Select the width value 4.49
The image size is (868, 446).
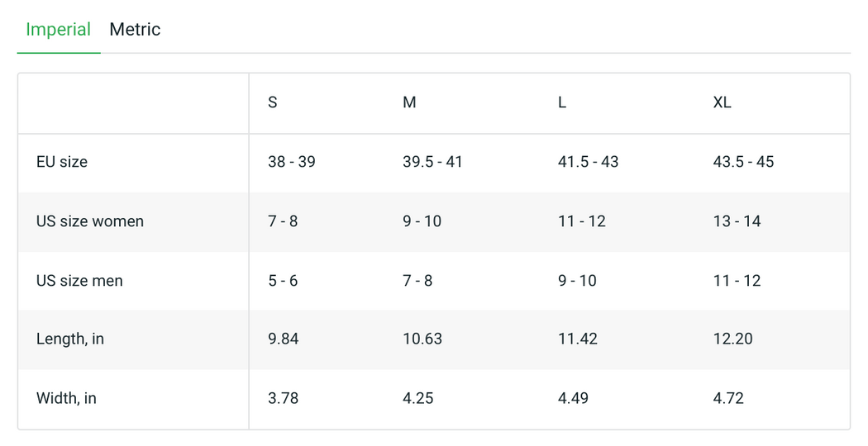click(573, 398)
